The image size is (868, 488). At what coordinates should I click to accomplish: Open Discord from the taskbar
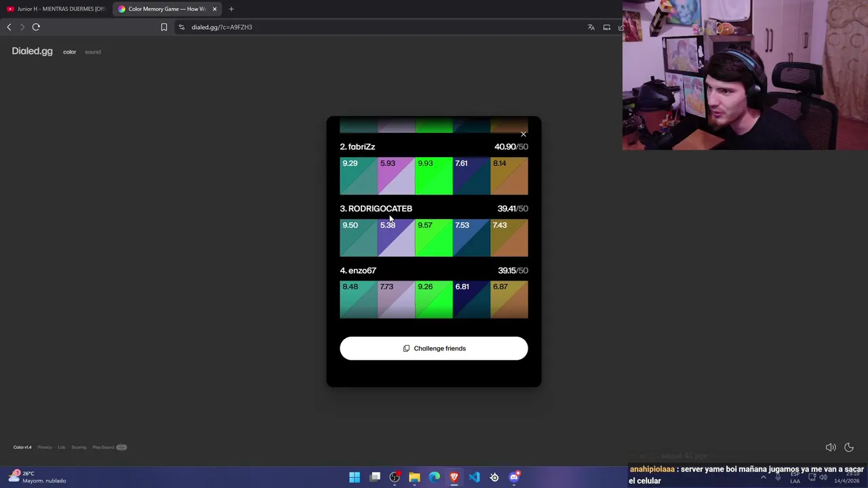point(514,477)
